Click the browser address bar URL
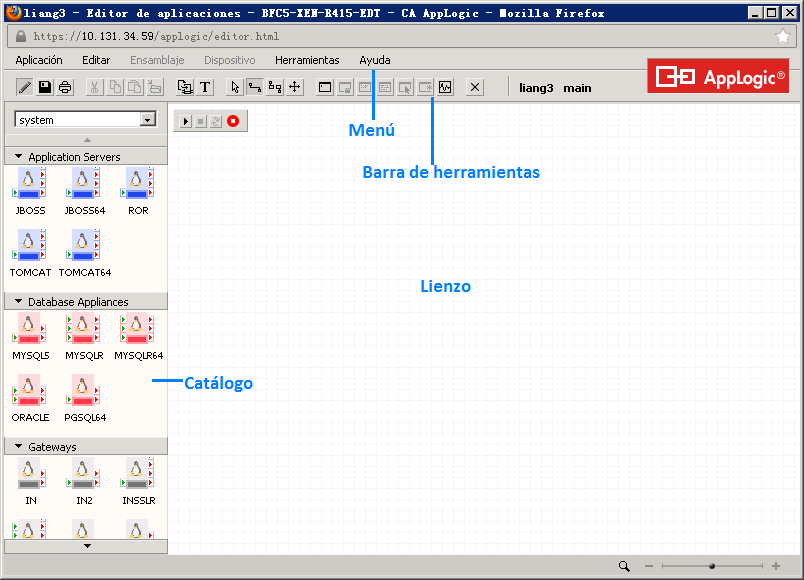This screenshot has height=580, width=804. (156, 36)
